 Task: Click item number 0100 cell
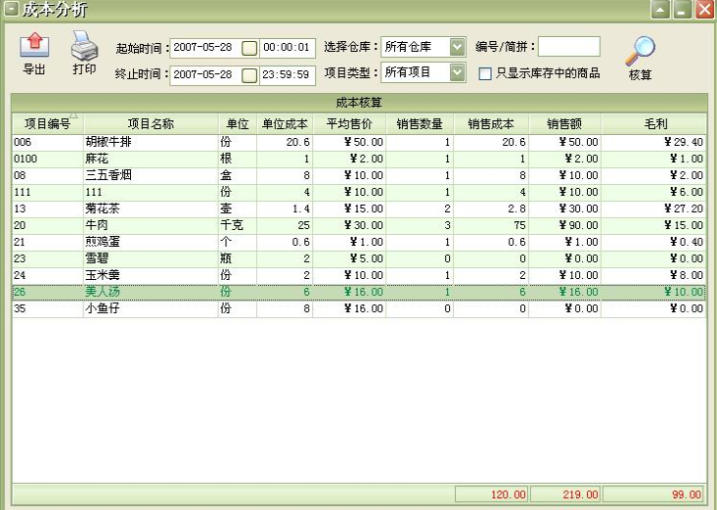[48, 159]
